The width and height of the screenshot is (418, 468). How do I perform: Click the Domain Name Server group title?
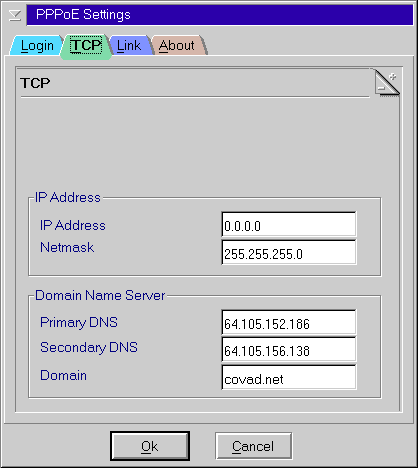tap(100, 295)
